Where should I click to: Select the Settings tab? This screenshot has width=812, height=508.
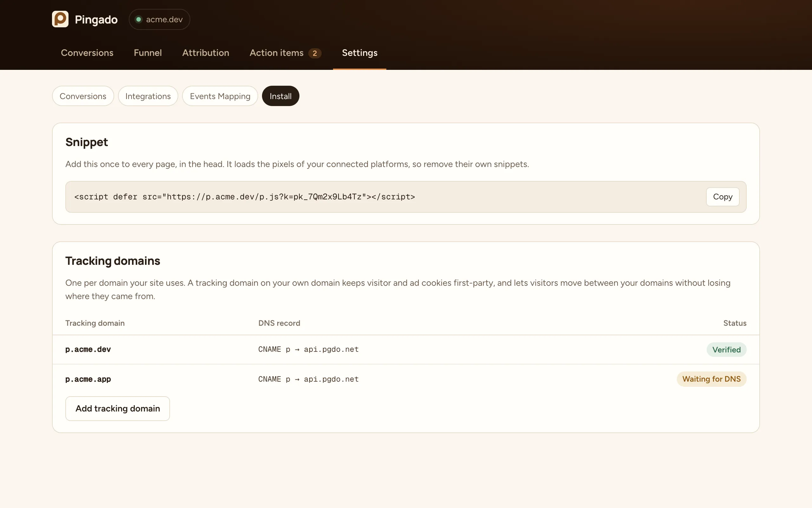coord(360,53)
